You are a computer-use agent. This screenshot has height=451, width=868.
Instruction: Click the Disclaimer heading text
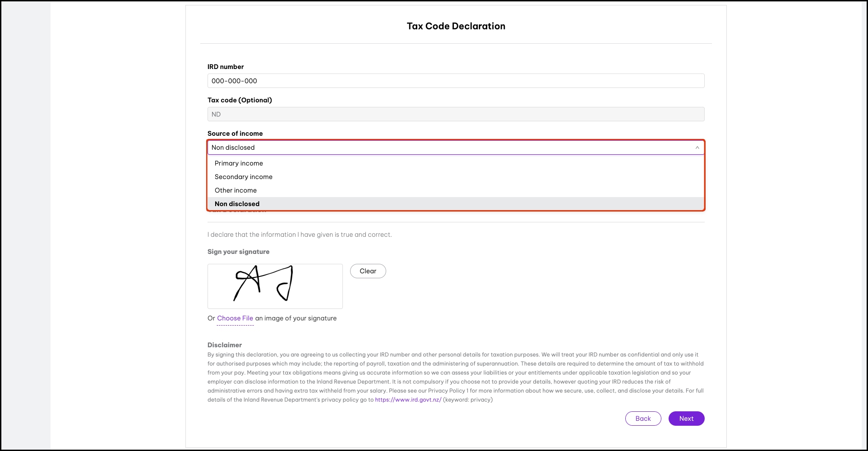[225, 345]
